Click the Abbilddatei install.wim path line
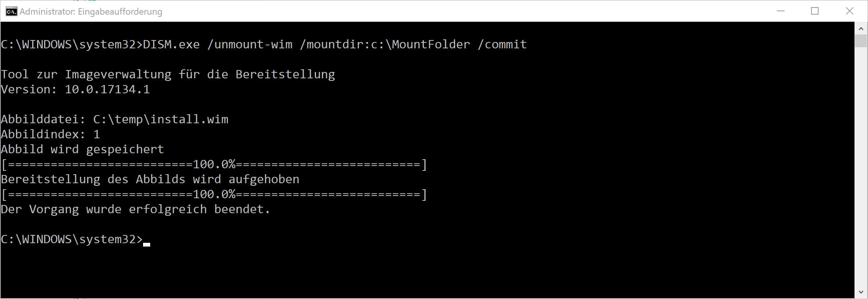 115,120
